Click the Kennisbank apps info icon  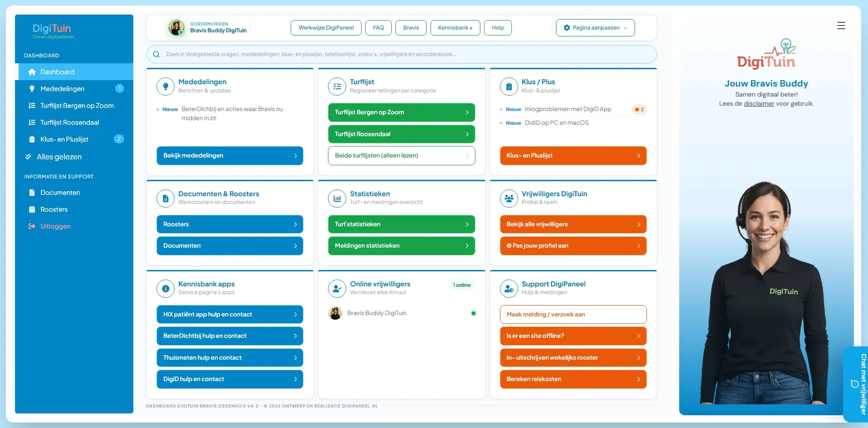(x=166, y=288)
